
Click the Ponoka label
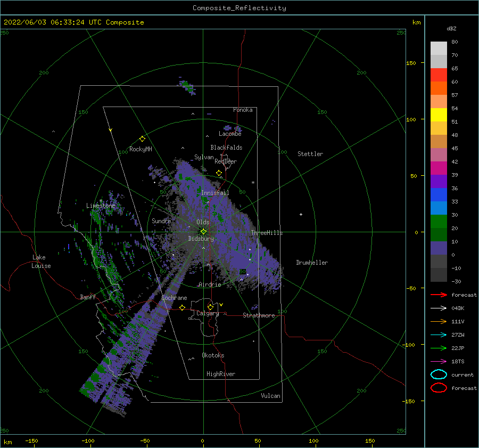click(243, 110)
